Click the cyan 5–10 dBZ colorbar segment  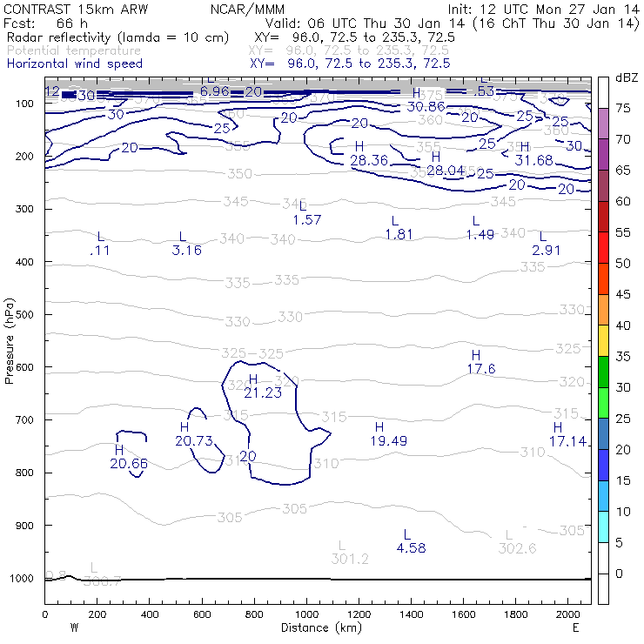(x=603, y=527)
